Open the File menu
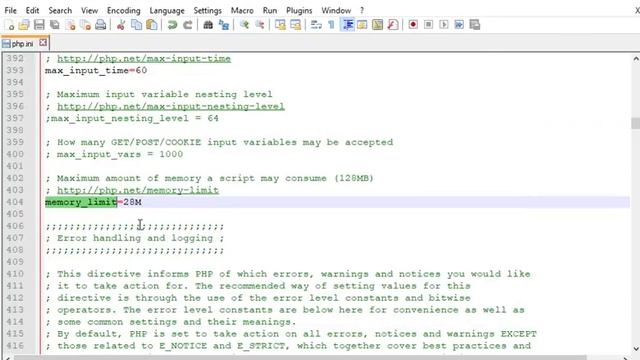640x360 pixels. point(11,10)
